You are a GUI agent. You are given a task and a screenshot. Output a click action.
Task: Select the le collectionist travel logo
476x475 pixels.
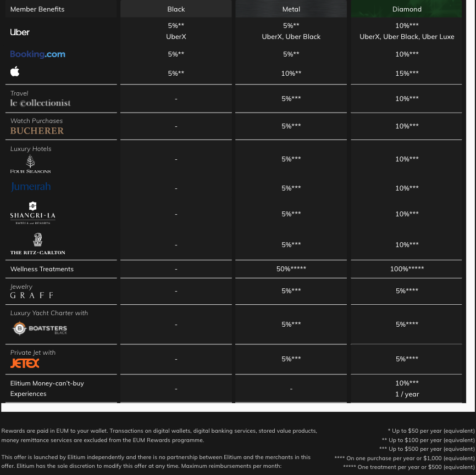[40, 103]
